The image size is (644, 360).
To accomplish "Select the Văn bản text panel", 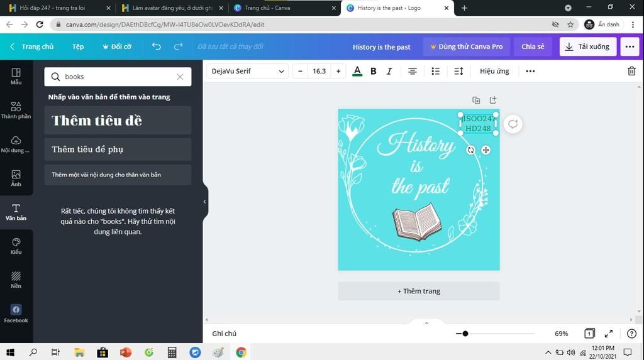I will click(16, 212).
